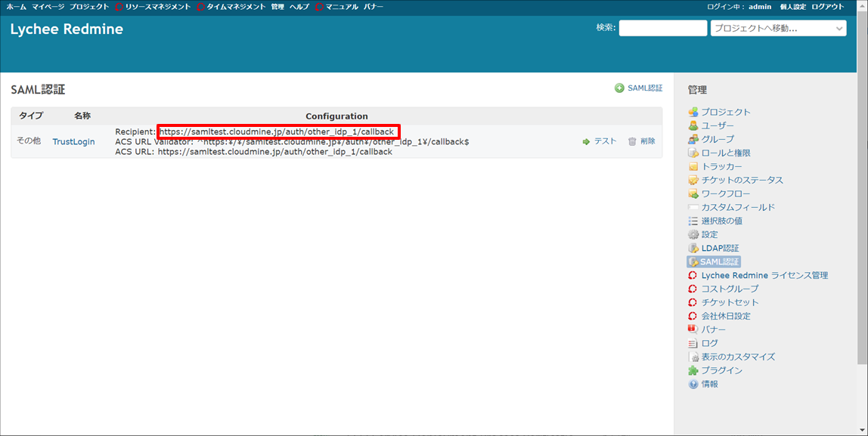Click the その他 type cell
868x436 pixels.
point(28,141)
